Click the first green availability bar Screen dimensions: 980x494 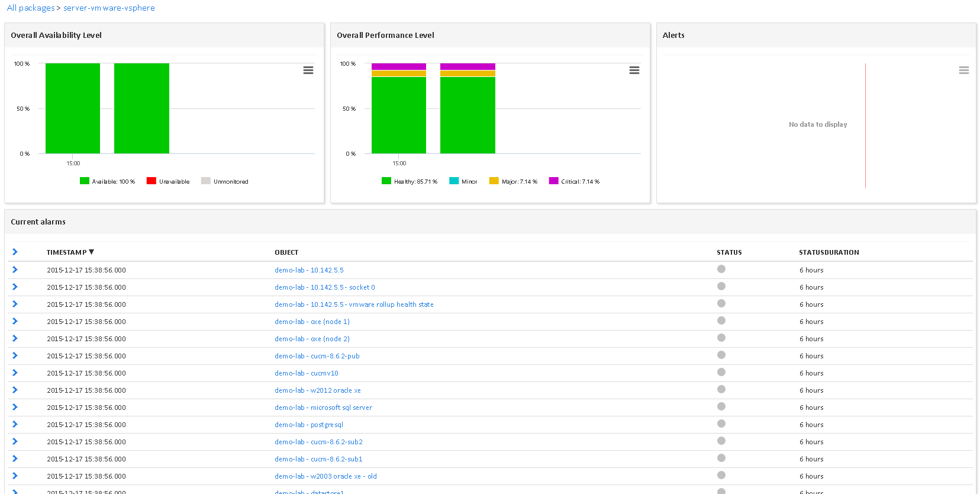[73, 108]
